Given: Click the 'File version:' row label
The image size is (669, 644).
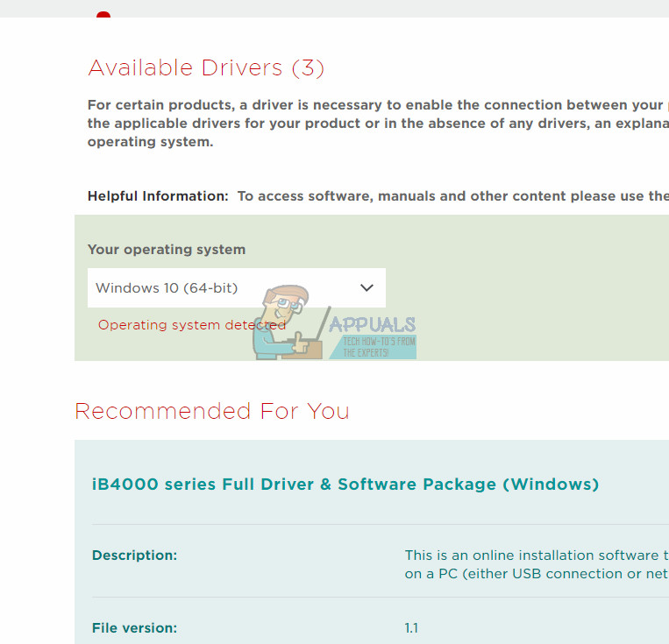Looking at the screenshot, I should tap(134, 628).
